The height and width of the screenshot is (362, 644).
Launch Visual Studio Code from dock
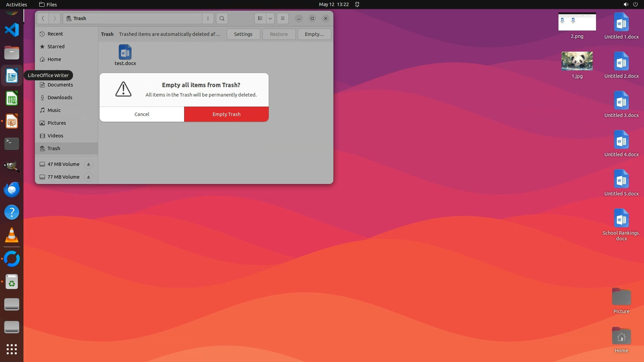[x=12, y=30]
